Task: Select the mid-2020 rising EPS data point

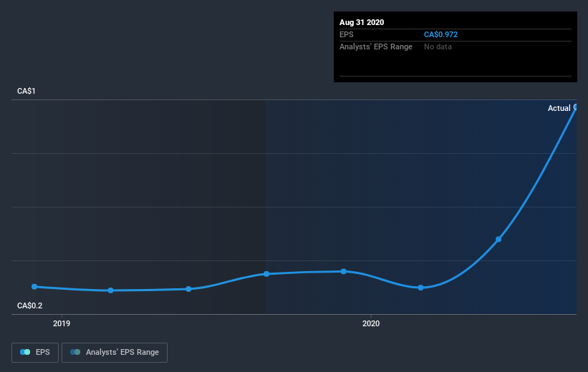Action: (498, 239)
